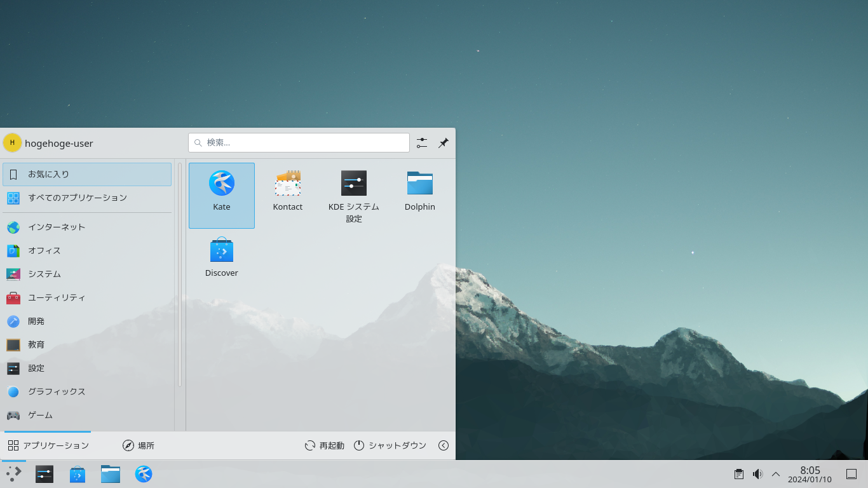Open the launcher configuration sliders icon
868x488 pixels.
[x=422, y=143]
